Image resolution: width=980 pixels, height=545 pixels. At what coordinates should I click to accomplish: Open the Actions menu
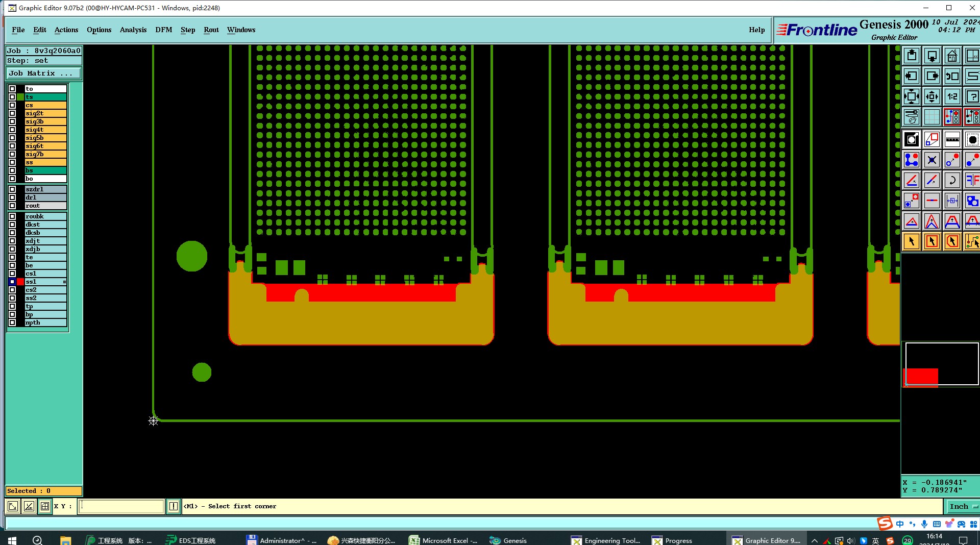[66, 30]
